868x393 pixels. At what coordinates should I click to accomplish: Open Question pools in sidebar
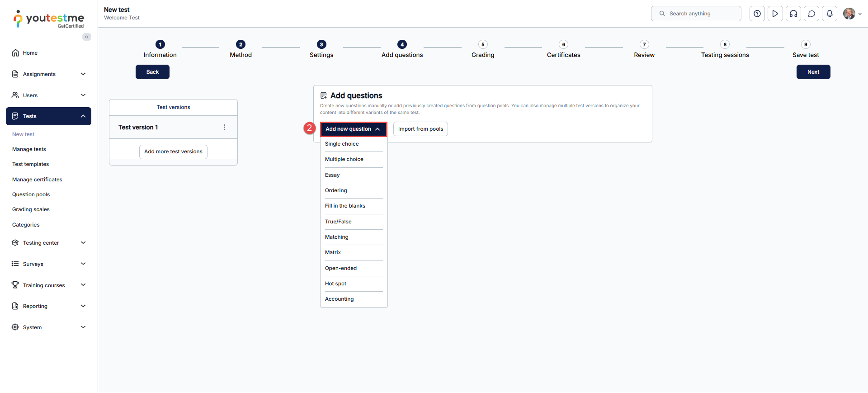pos(31,194)
